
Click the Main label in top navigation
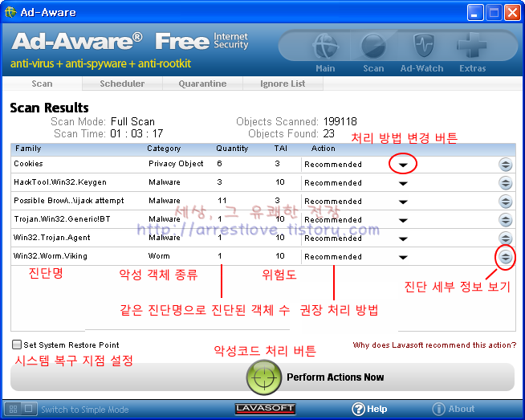coord(325,68)
